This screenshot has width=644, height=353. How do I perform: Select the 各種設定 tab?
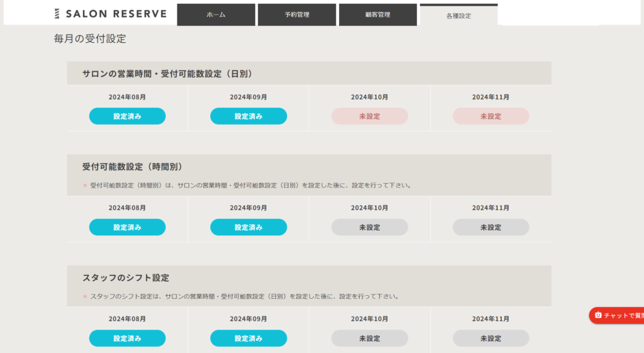pyautogui.click(x=458, y=16)
